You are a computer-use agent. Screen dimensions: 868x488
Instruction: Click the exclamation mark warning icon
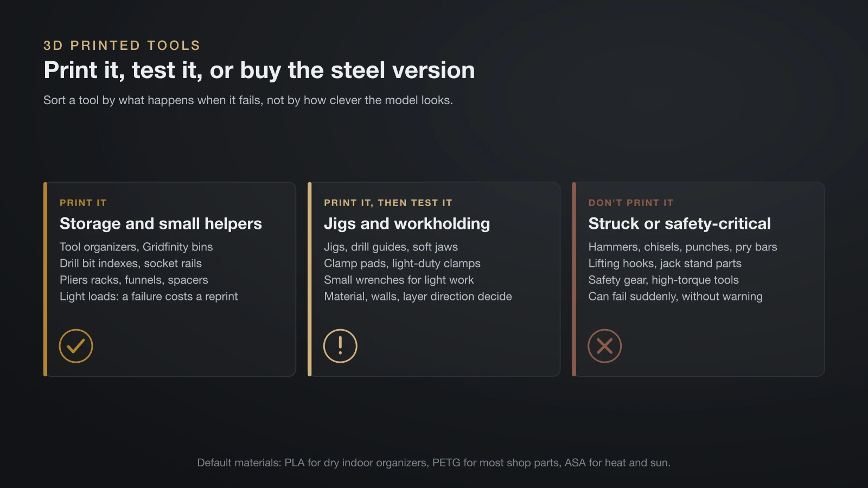pyautogui.click(x=340, y=346)
